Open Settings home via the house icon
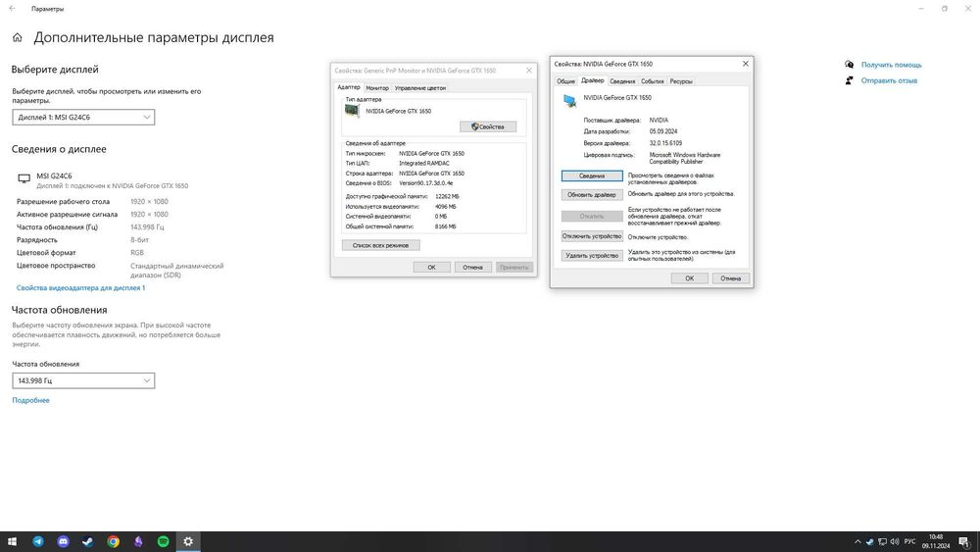 [x=18, y=37]
